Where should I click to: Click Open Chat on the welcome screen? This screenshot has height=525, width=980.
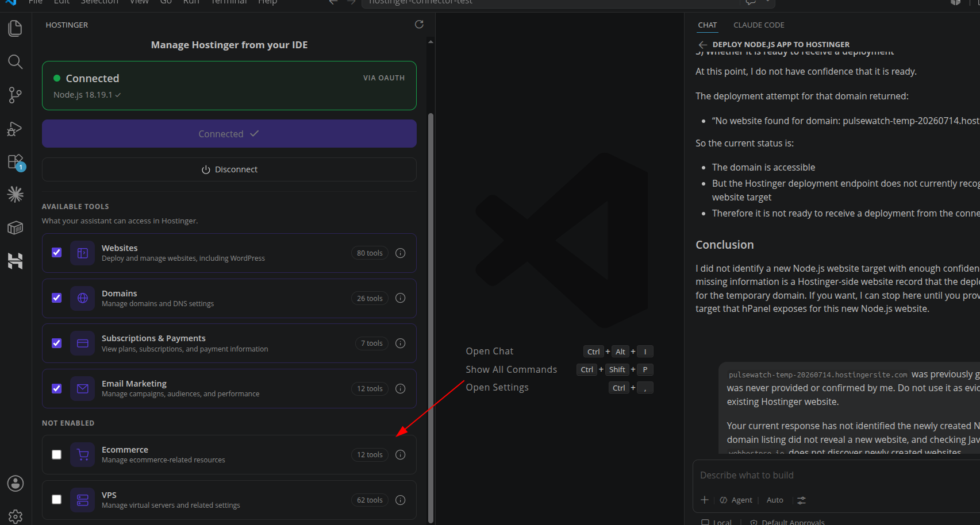490,352
